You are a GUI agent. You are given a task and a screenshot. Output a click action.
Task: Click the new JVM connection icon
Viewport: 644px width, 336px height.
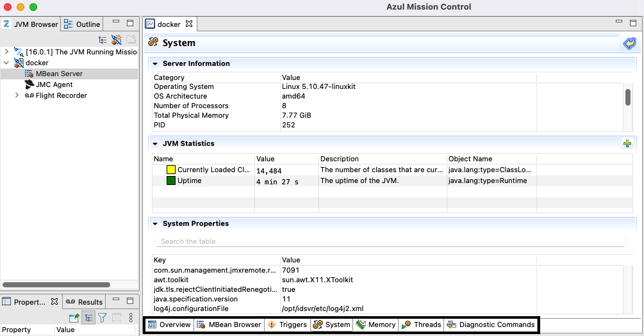[x=116, y=40]
